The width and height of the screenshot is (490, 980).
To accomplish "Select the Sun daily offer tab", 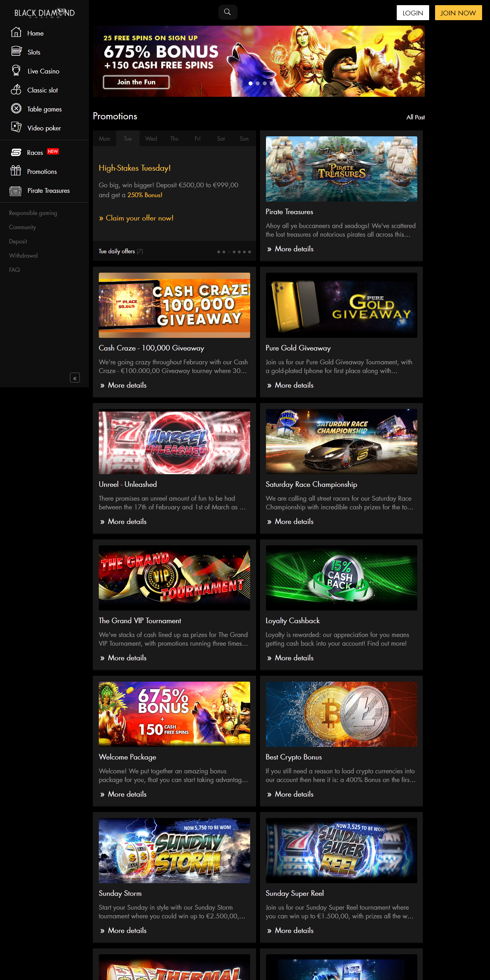I will pyautogui.click(x=244, y=139).
